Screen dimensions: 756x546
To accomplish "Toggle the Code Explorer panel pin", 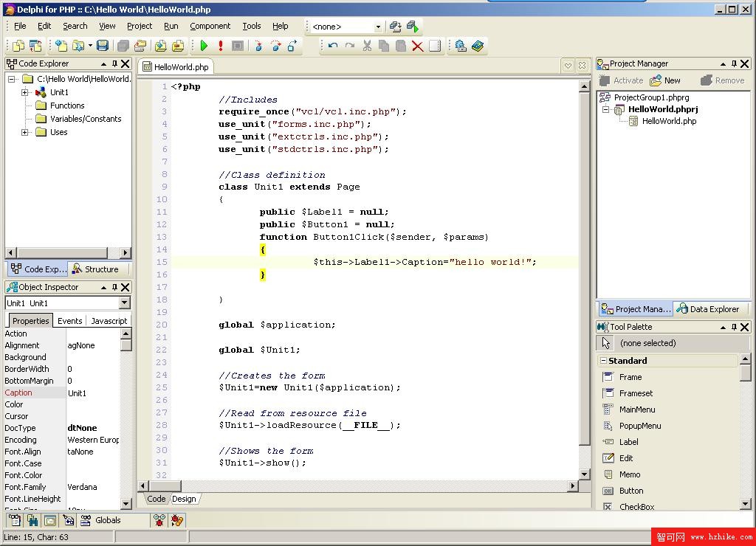I will coord(114,63).
